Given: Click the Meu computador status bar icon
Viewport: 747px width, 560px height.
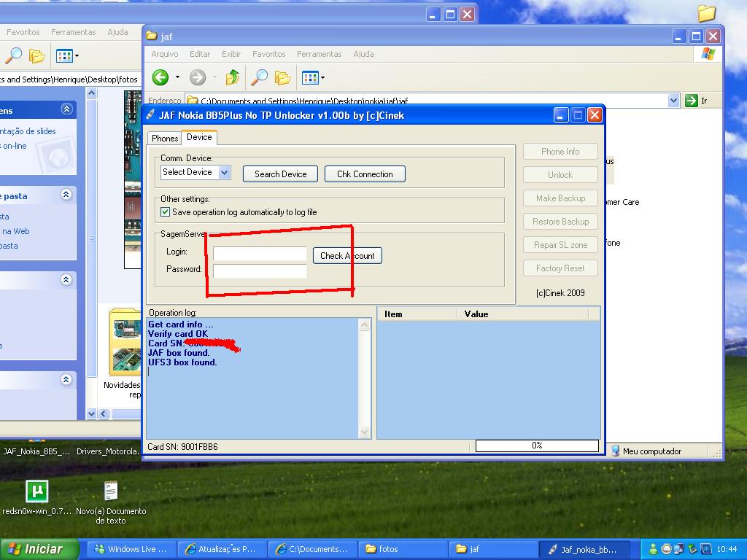Looking at the screenshot, I should [x=616, y=451].
